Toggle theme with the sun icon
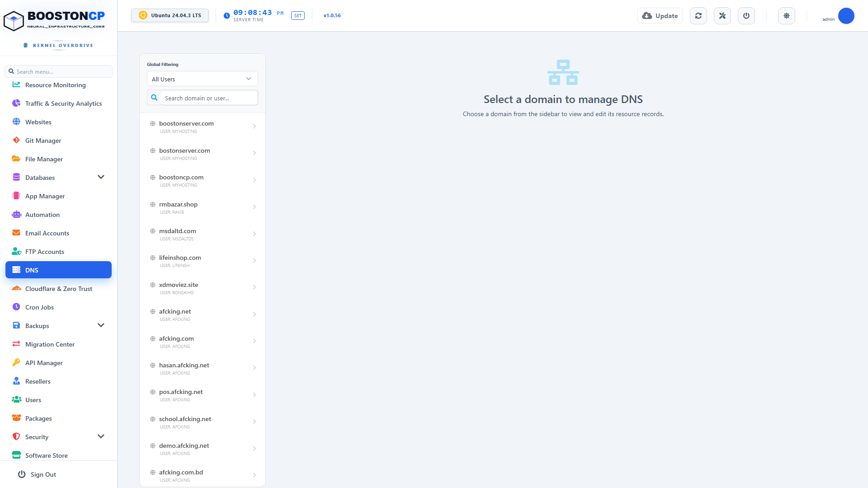This screenshot has width=868, height=488. 787,16
